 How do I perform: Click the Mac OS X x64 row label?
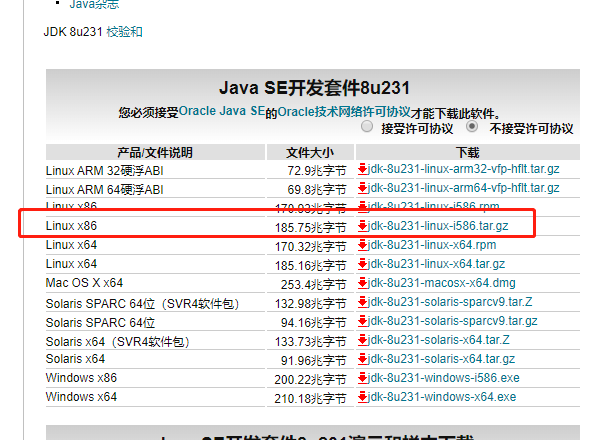click(x=84, y=283)
